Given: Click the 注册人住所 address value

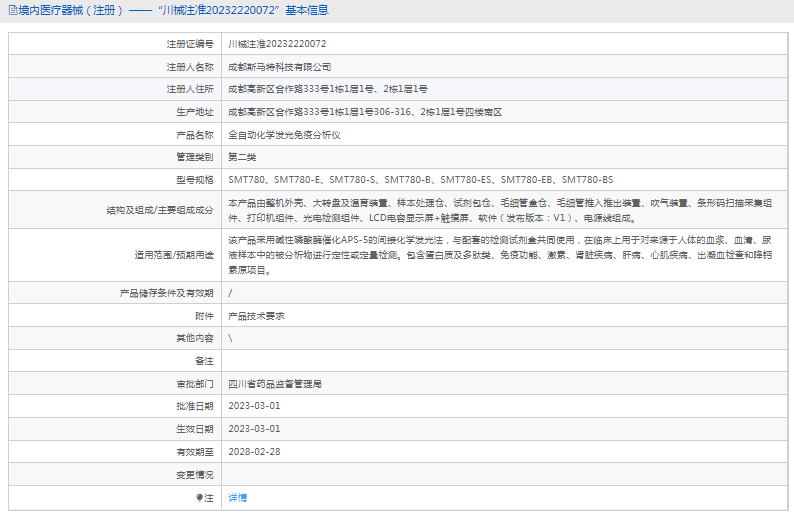Looking at the screenshot, I should (328, 89).
